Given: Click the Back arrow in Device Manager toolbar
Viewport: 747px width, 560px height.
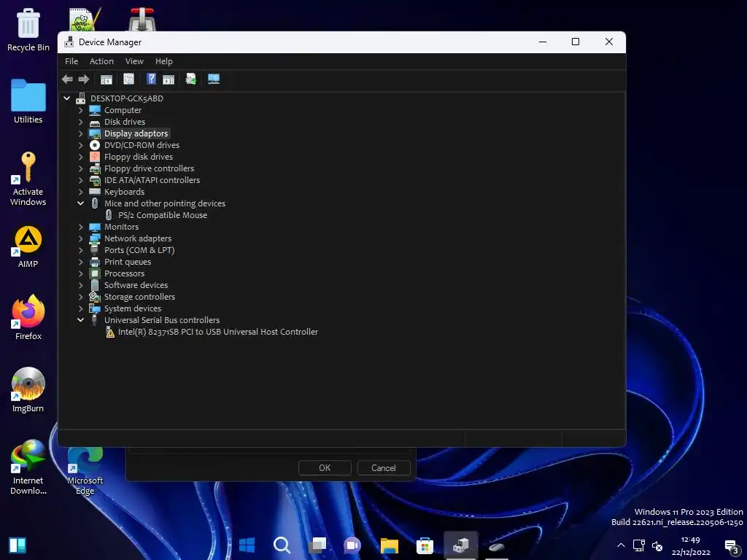Looking at the screenshot, I should 67,79.
